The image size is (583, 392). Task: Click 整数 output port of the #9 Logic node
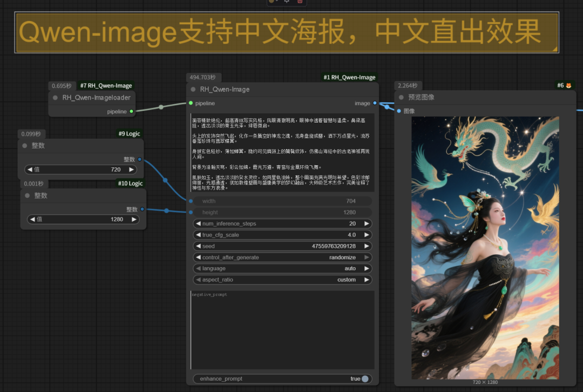pyautogui.click(x=140, y=159)
